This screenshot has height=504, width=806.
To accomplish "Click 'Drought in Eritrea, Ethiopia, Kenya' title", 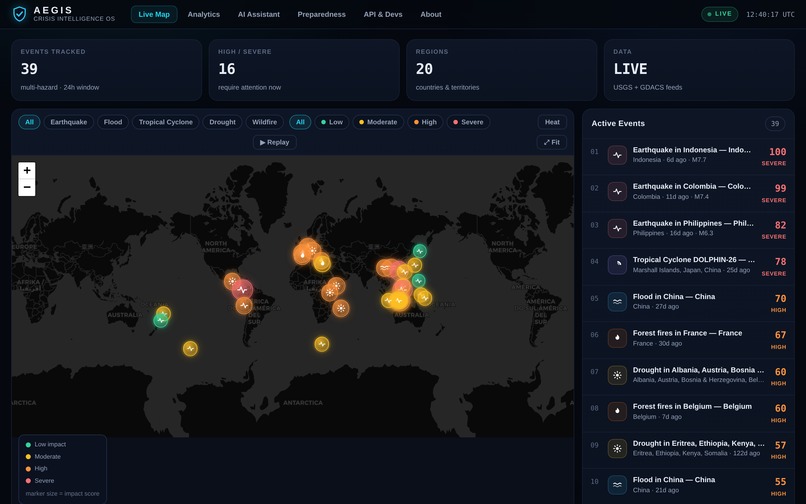I will pyautogui.click(x=699, y=443).
